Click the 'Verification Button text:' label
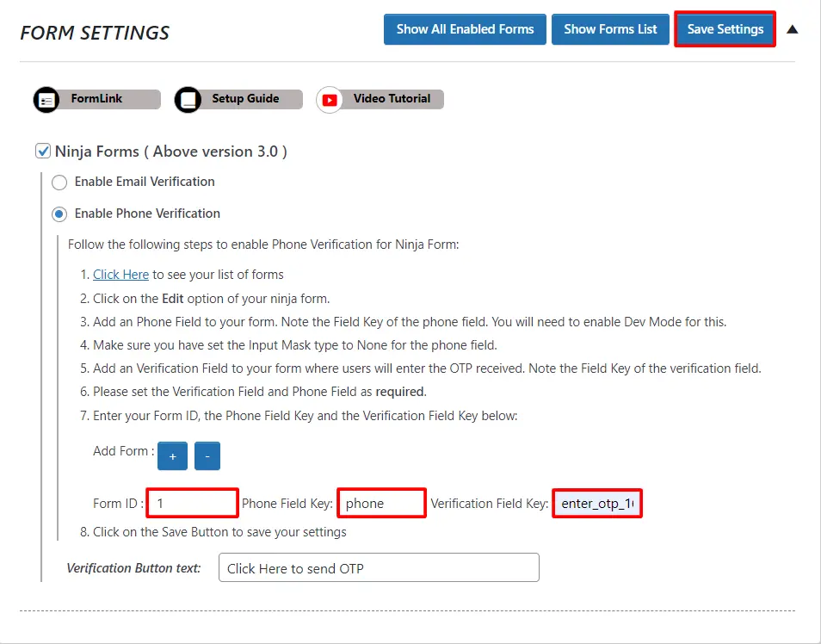 point(133,568)
